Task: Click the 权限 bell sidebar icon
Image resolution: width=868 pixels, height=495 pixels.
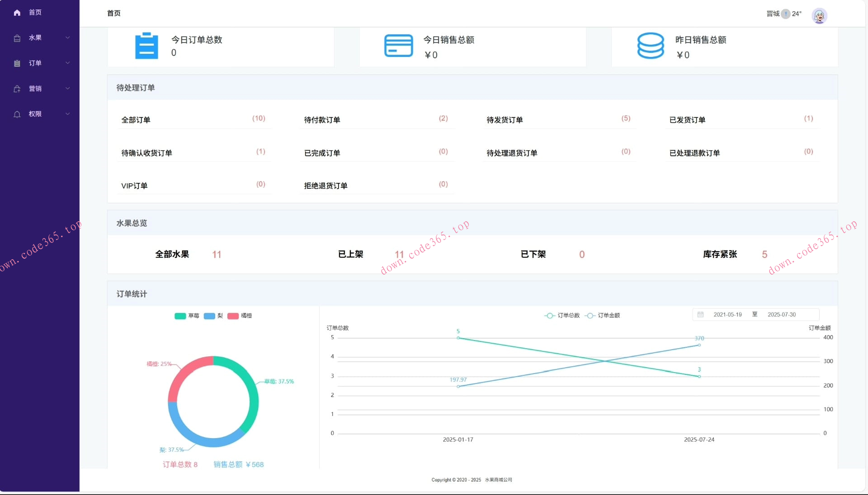Action: point(17,114)
